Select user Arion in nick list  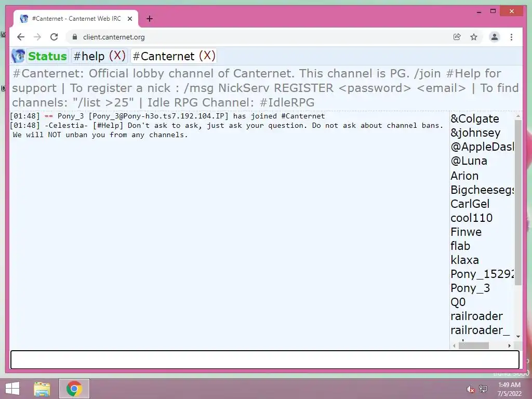pyautogui.click(x=464, y=176)
